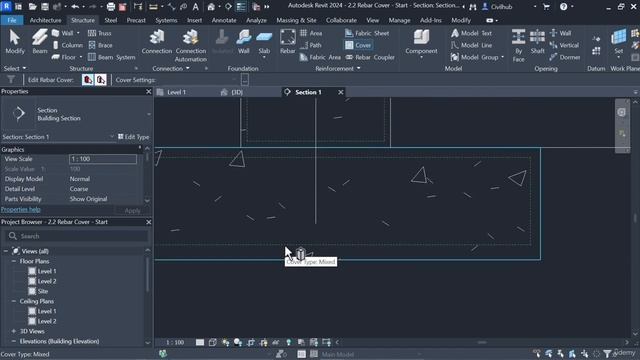Open Cover Settings editor button
Image resolution: width=640 pixels, height=360 pixels.
[x=244, y=80]
